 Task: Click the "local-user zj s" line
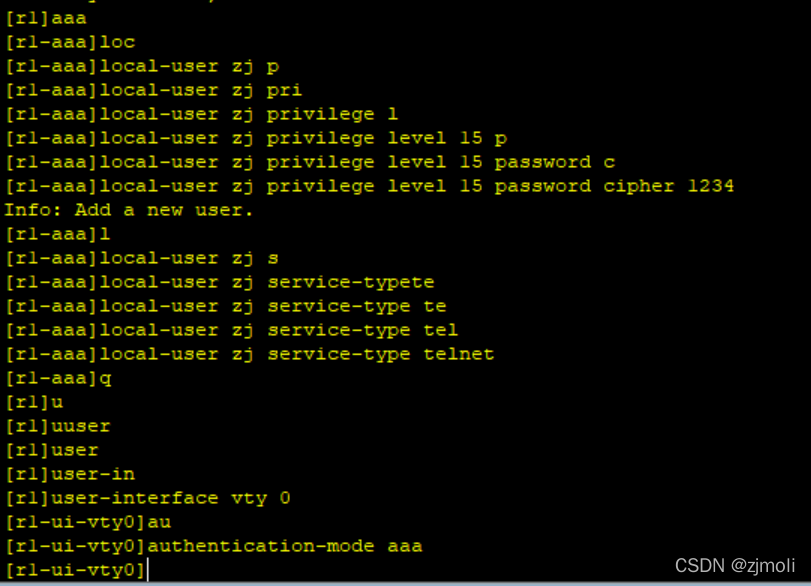tap(142, 258)
